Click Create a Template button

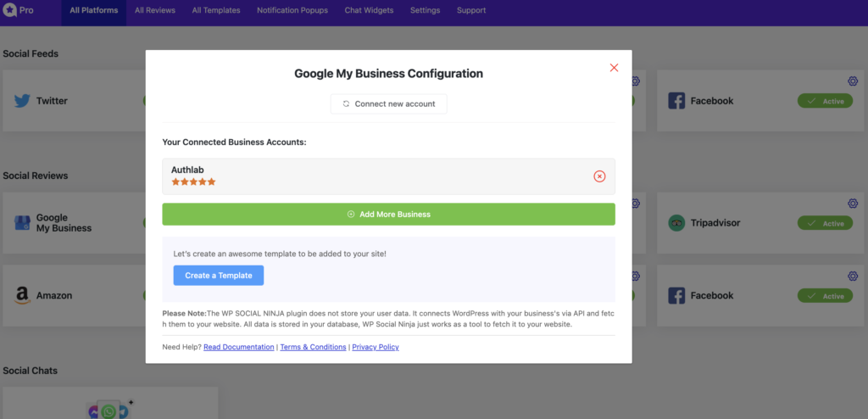click(x=219, y=276)
